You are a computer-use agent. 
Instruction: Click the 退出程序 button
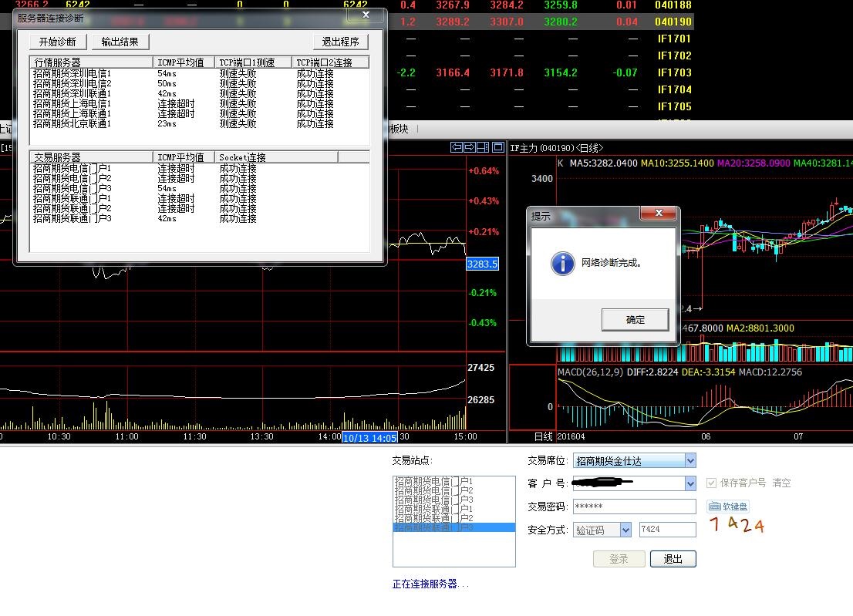point(340,42)
